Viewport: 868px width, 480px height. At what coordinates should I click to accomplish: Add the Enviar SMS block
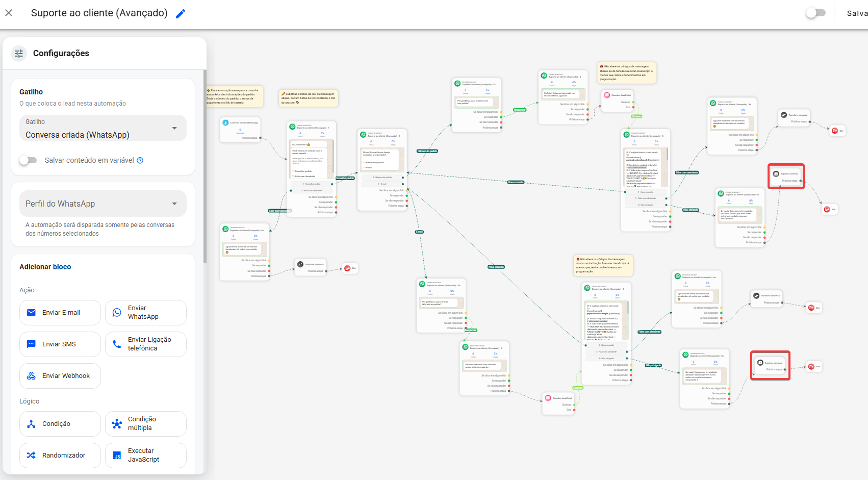click(x=60, y=344)
